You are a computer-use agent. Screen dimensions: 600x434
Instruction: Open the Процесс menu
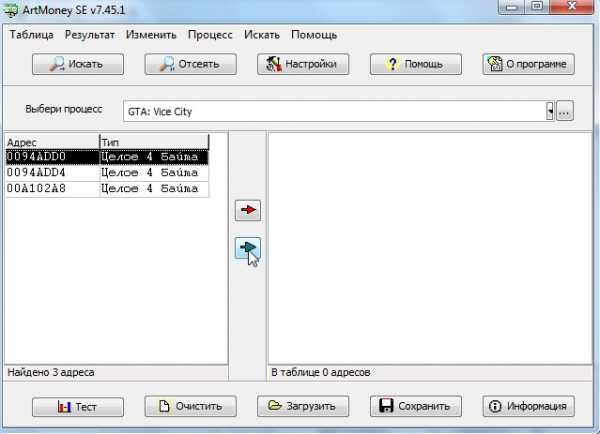click(210, 35)
